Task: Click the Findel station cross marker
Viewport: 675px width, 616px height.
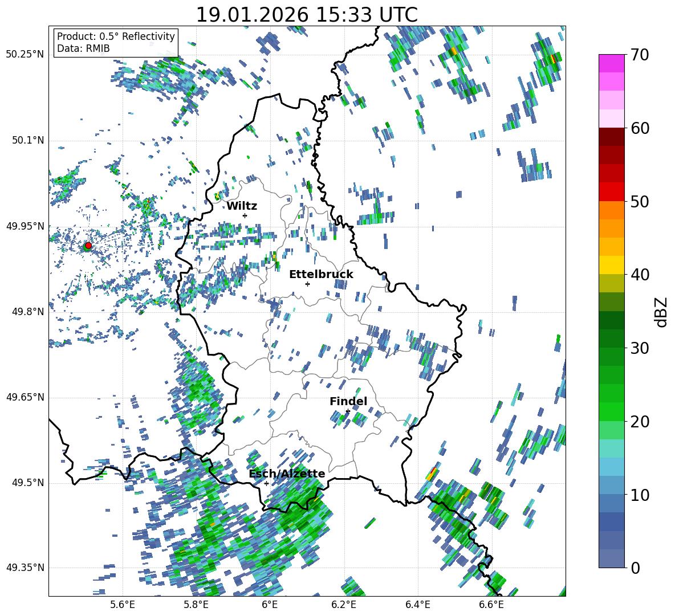Action: 348,411
